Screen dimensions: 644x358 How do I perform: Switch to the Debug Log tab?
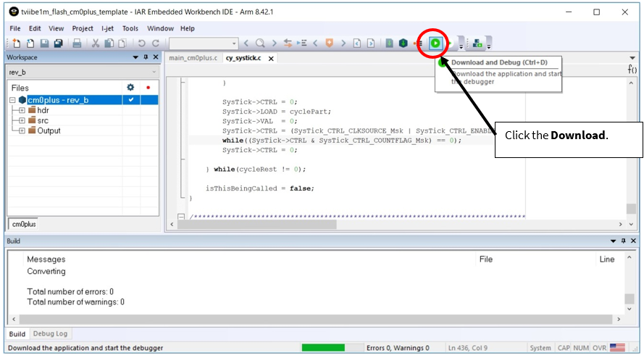click(x=50, y=333)
